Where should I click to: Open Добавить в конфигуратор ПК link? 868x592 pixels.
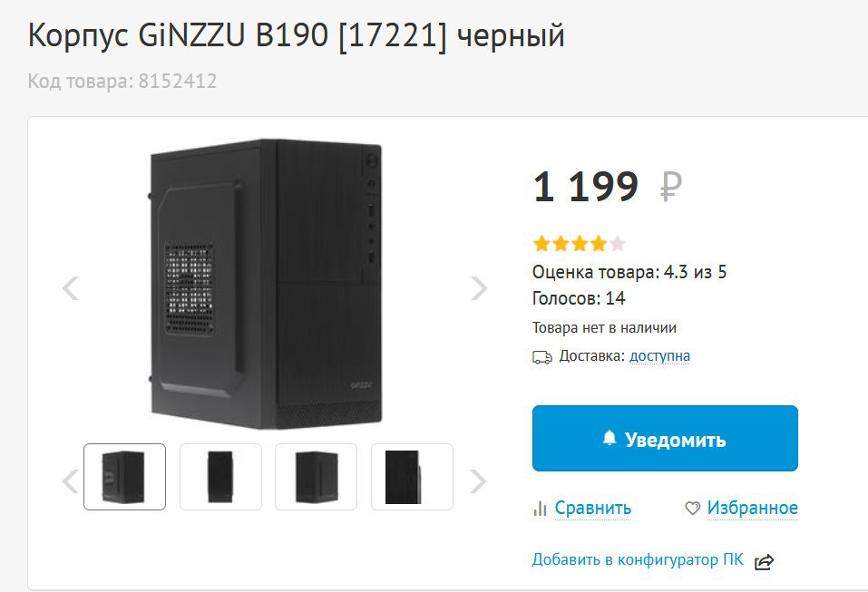[x=638, y=559]
